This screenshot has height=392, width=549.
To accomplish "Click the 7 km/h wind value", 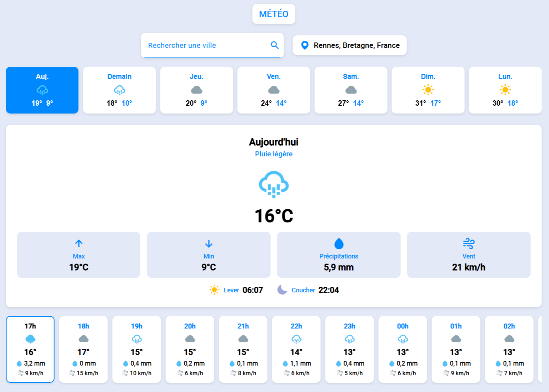I will [x=513, y=373].
